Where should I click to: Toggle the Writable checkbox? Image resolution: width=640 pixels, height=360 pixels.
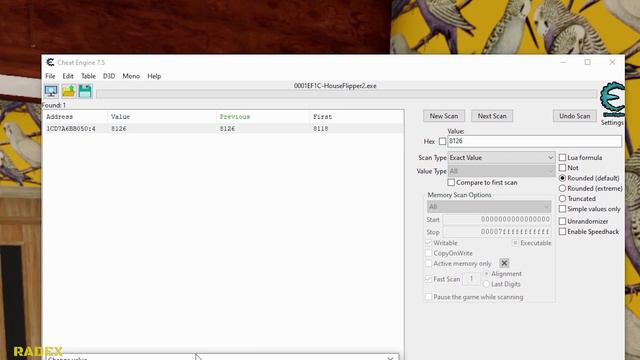pyautogui.click(x=429, y=243)
